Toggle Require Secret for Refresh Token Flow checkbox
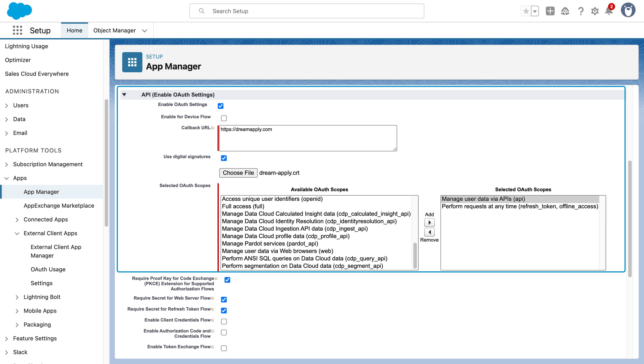The image size is (644, 364). point(224,311)
